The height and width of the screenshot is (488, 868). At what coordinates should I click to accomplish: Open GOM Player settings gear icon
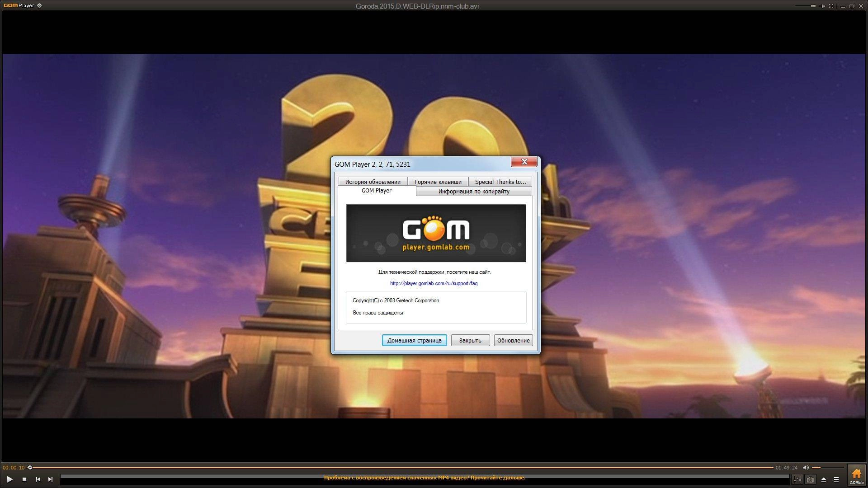point(39,5)
